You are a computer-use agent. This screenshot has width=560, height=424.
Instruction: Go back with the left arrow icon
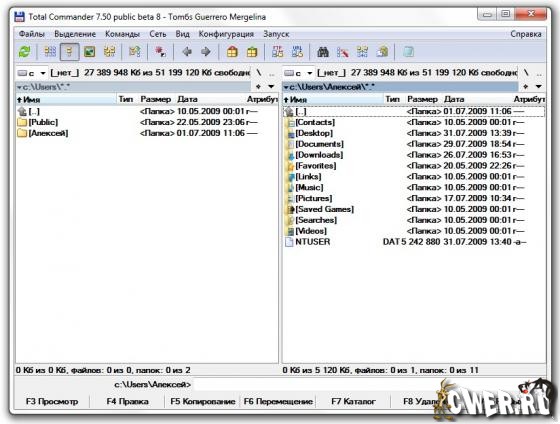click(x=187, y=52)
